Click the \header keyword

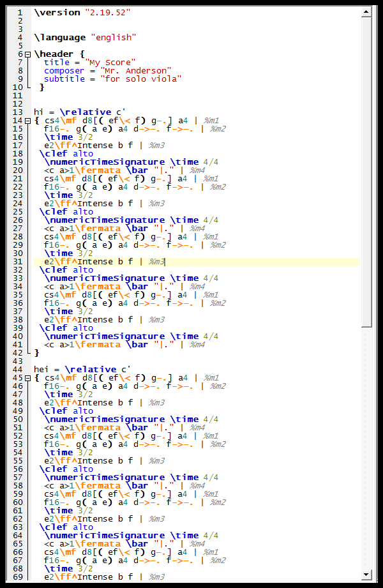(x=55, y=54)
